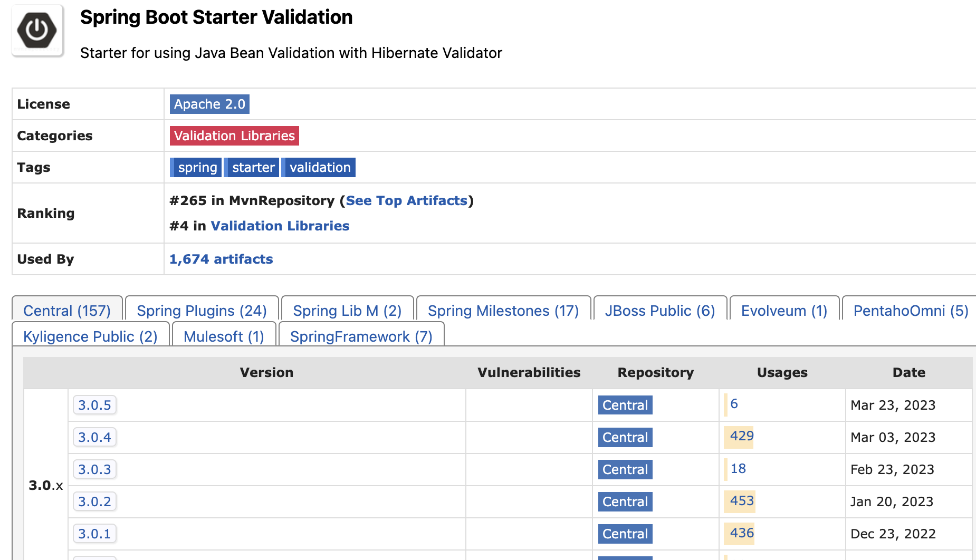976x560 pixels.
Task: Click the Vulnerabilities column header
Action: pyautogui.click(x=529, y=372)
